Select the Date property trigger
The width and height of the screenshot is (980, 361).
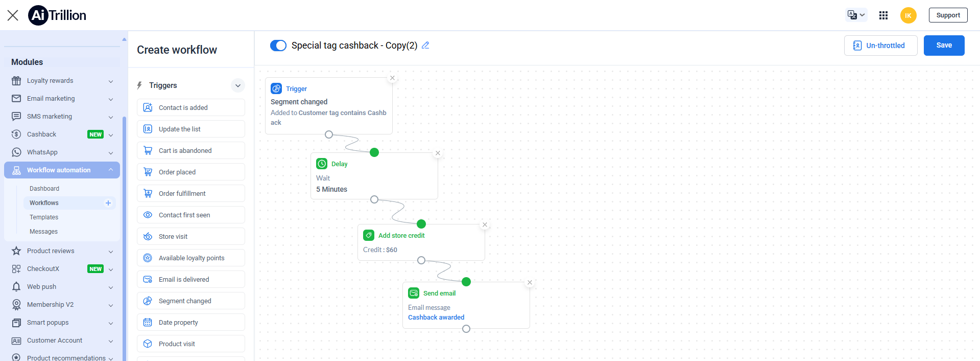191,322
